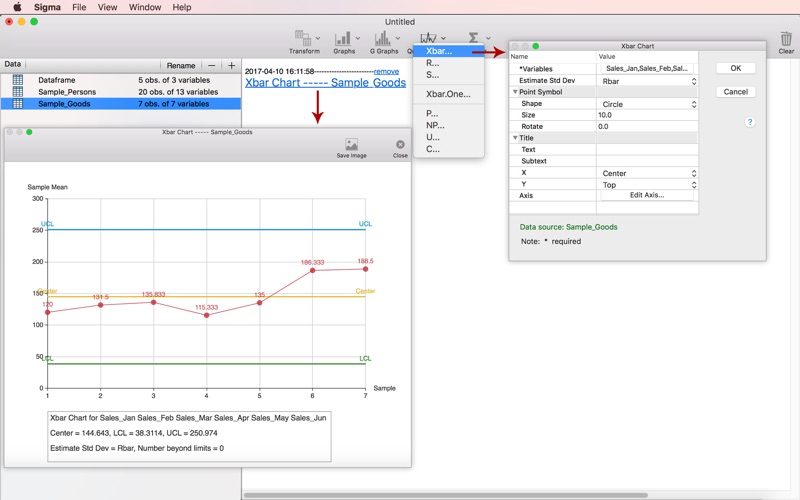Expand the Transform dropdown arrow
The image size is (800, 500).
318,38
